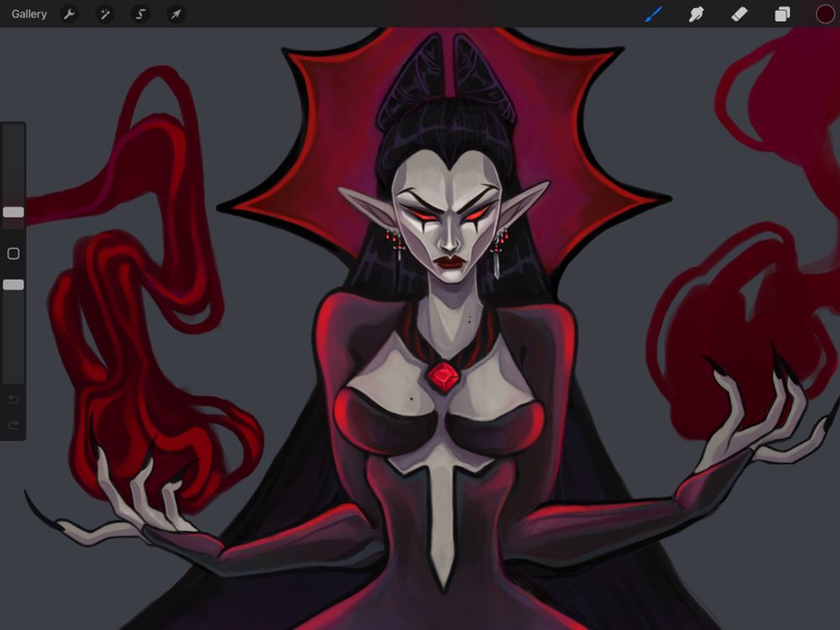Select the Smudge tool
This screenshot has height=630, width=840.
tap(696, 14)
